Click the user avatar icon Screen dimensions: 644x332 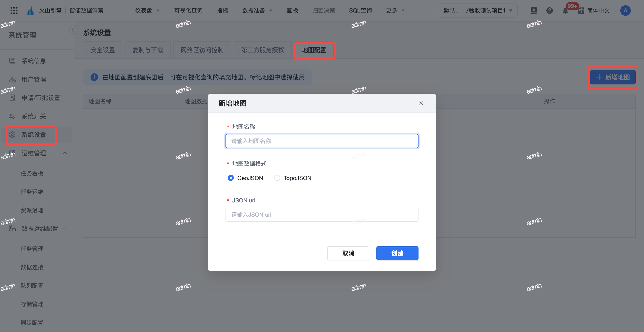[625, 11]
